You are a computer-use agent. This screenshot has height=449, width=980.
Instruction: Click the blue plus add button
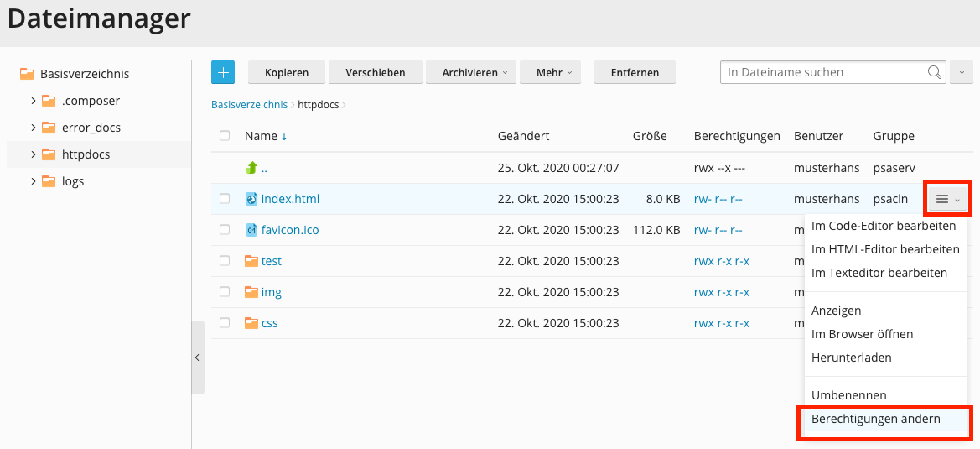point(223,72)
